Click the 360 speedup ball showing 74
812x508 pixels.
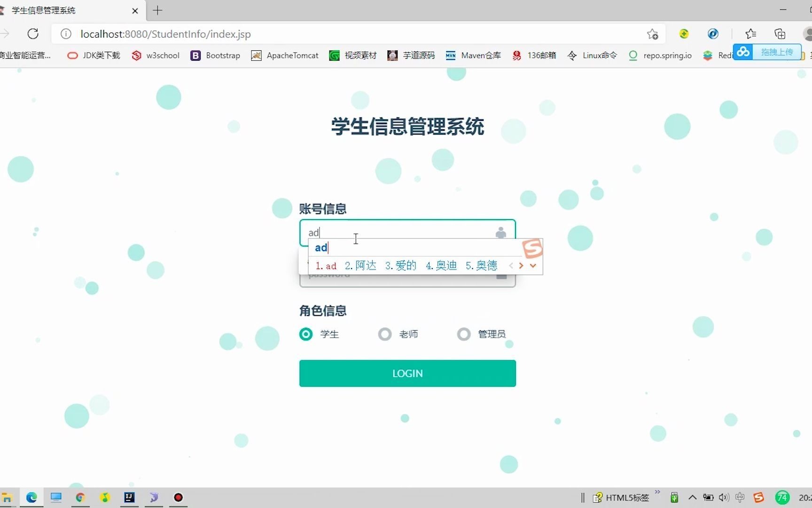pos(782,497)
